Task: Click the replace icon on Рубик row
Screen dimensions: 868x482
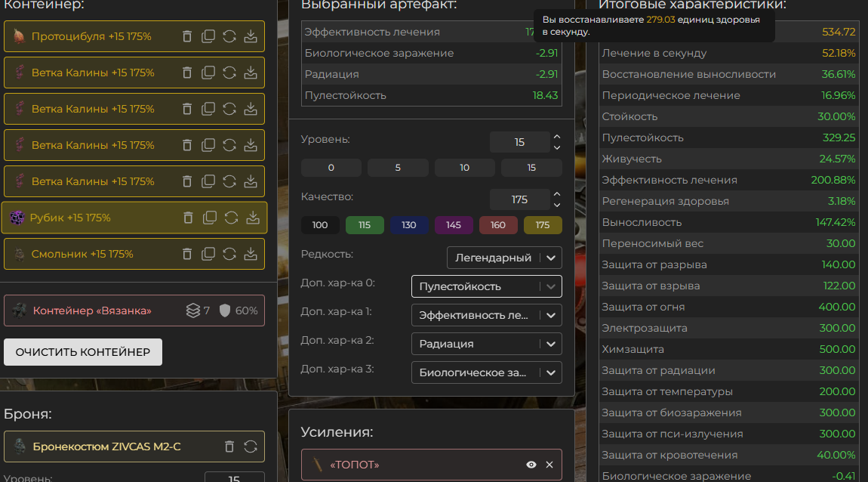Action: point(232,218)
